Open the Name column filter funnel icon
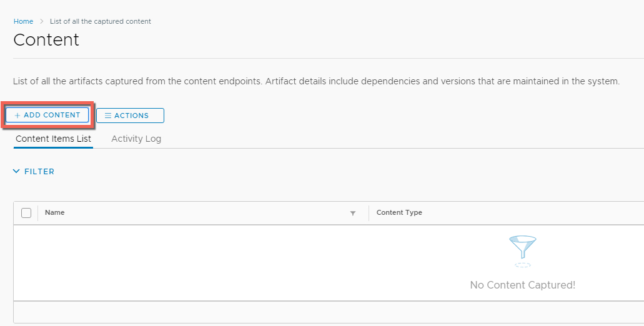This screenshot has height=326, width=644. pyautogui.click(x=353, y=214)
